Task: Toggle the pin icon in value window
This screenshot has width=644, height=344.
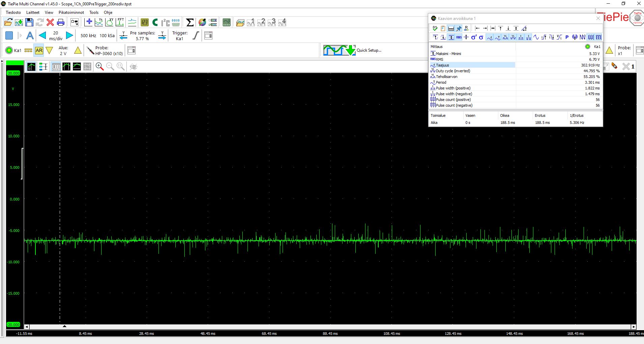Action: [x=459, y=28]
